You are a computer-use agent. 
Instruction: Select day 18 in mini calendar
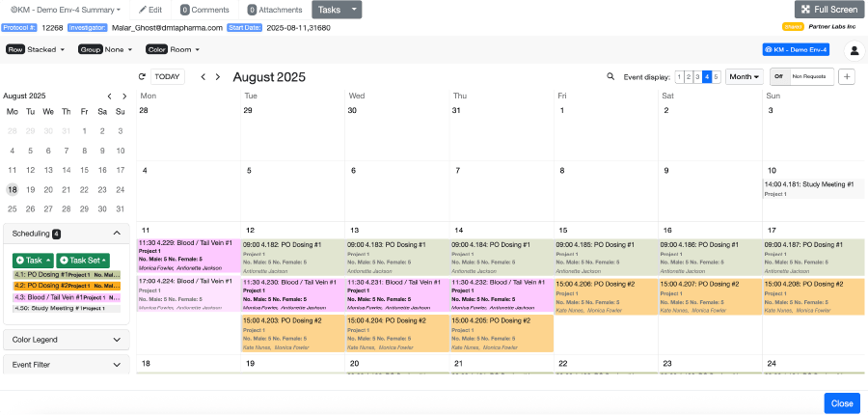[13, 189]
